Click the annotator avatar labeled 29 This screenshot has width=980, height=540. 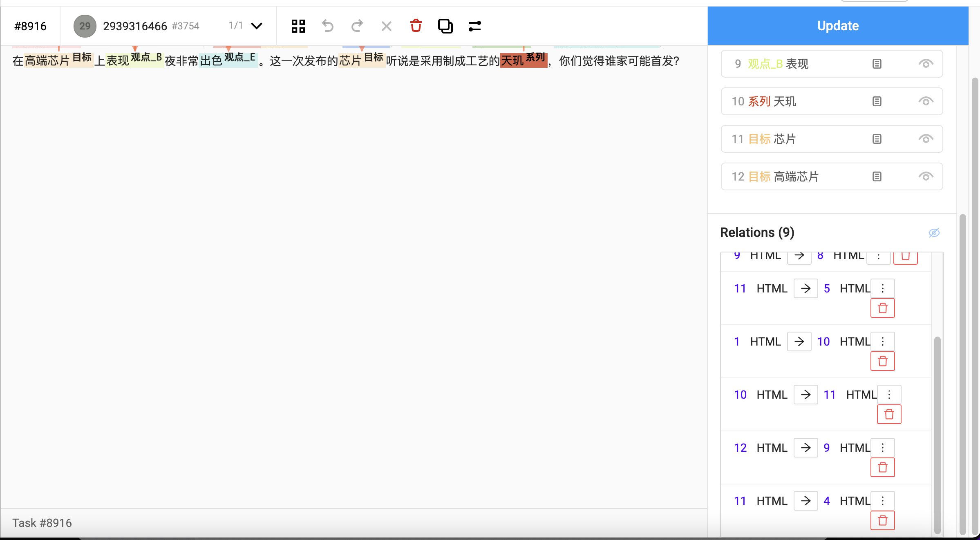click(x=85, y=26)
